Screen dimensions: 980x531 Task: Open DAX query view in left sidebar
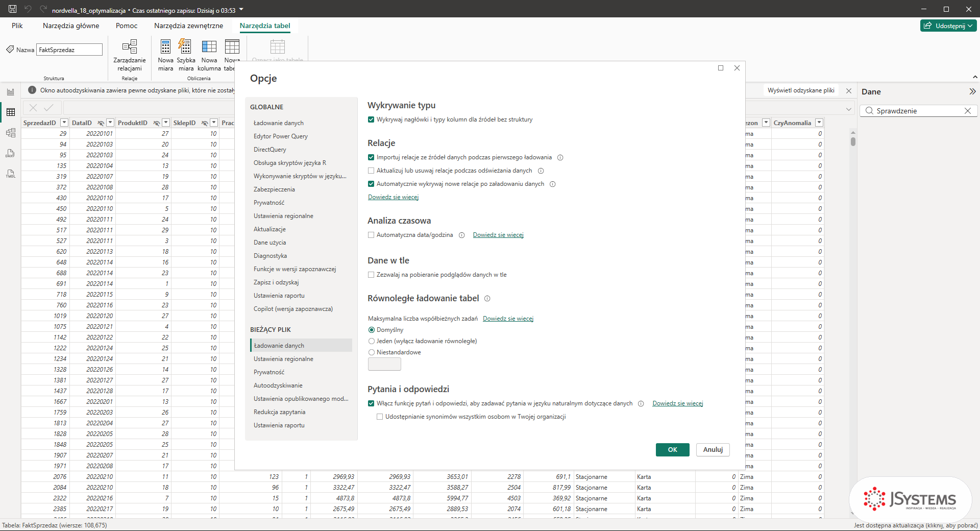11,153
